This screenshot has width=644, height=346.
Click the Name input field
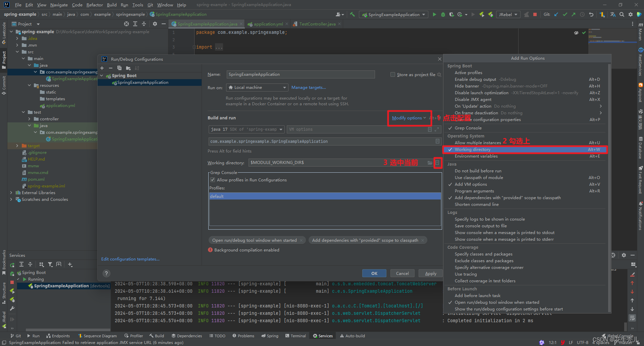click(301, 74)
